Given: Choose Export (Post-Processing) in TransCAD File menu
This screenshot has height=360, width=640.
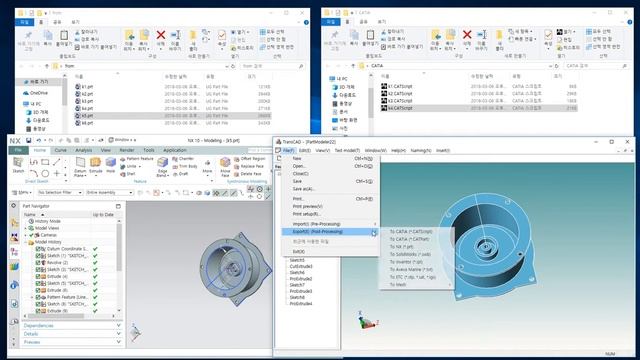Looking at the screenshot, I should coord(330,231).
